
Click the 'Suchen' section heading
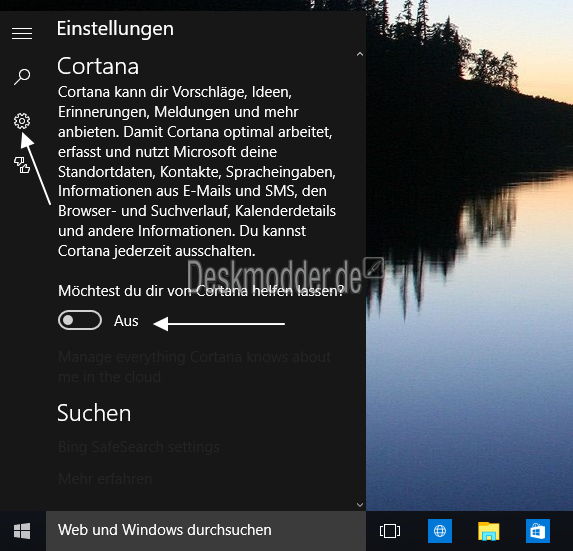coord(94,413)
